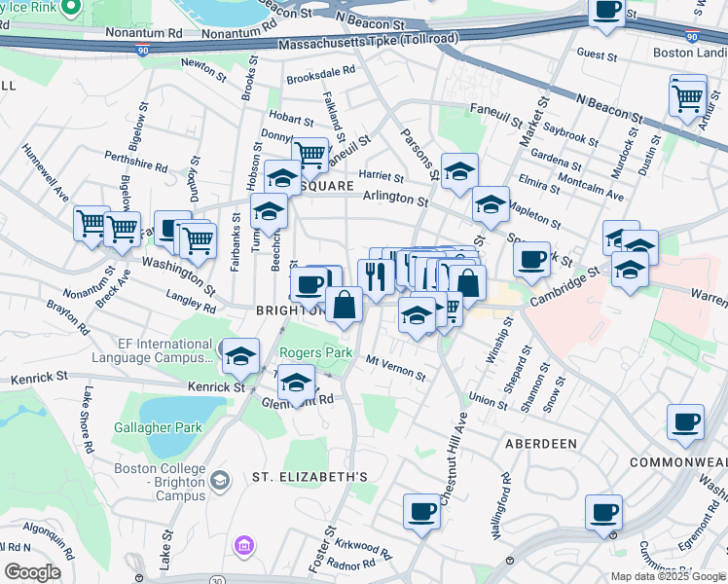The width and height of the screenshot is (728, 584).
Task: Select shopping cart marker nearest Hunnewell Ave
Action: coord(91,225)
